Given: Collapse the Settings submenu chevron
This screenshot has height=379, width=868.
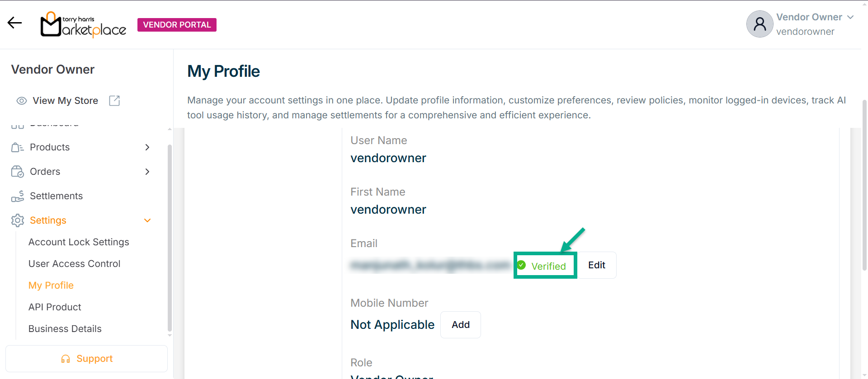Looking at the screenshot, I should pyautogui.click(x=147, y=220).
